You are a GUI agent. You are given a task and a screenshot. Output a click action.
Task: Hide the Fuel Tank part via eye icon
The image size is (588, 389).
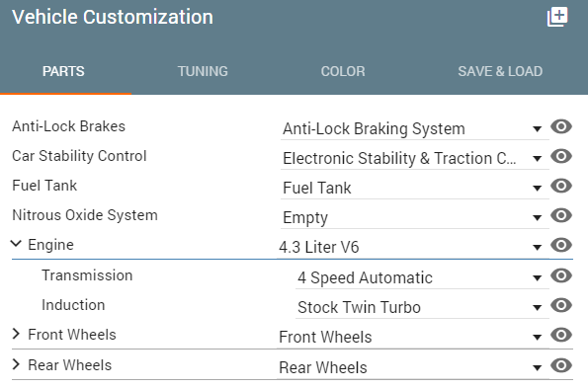pos(561,186)
